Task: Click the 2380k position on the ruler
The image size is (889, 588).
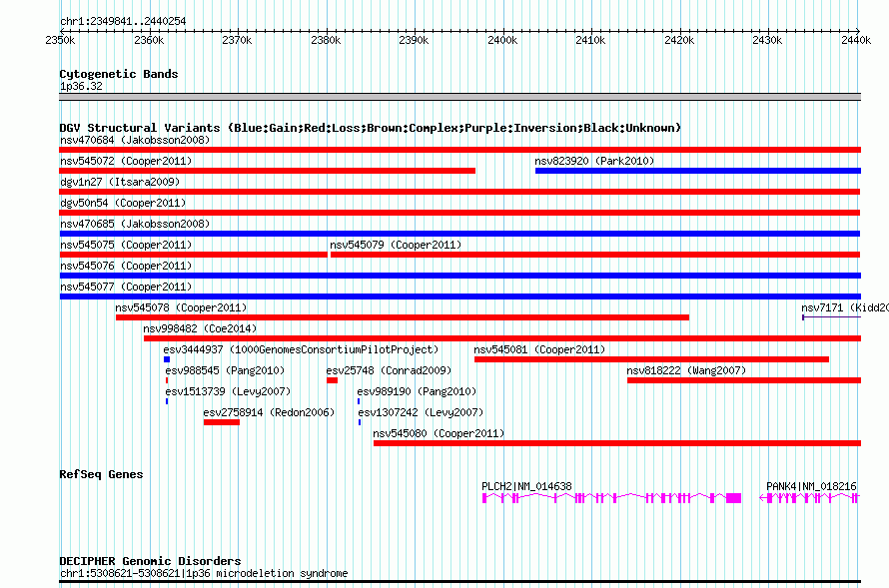Action: (x=326, y=40)
